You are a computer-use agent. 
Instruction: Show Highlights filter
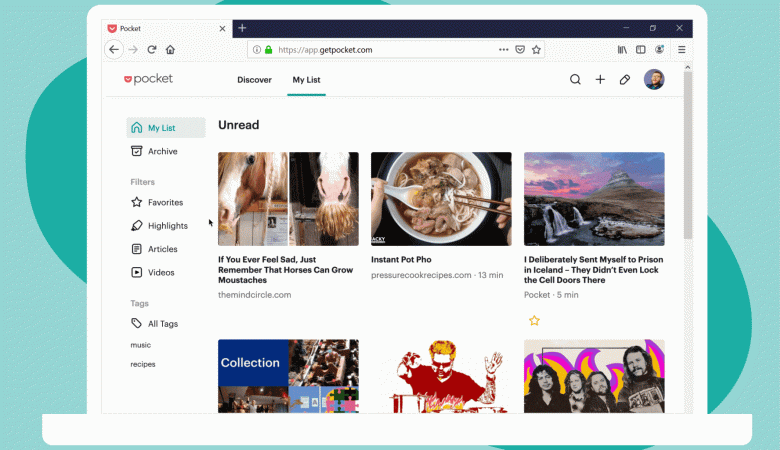tap(167, 226)
